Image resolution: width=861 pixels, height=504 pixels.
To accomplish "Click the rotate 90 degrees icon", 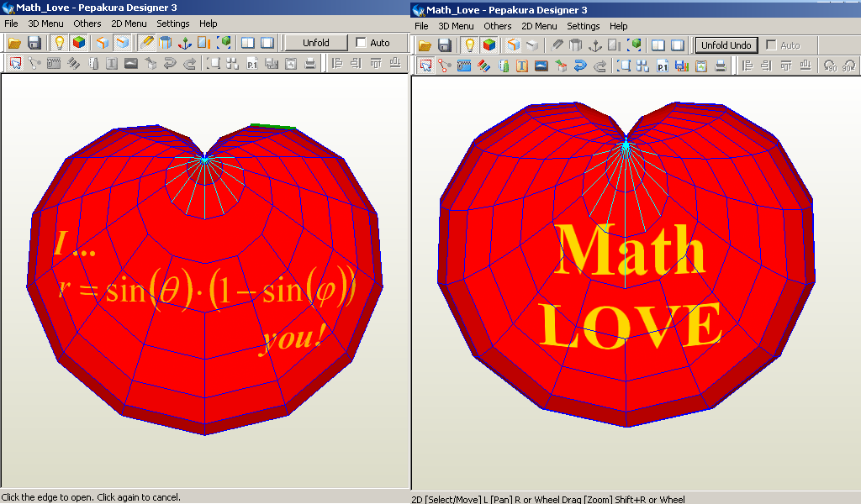I will pyautogui.click(x=828, y=63).
